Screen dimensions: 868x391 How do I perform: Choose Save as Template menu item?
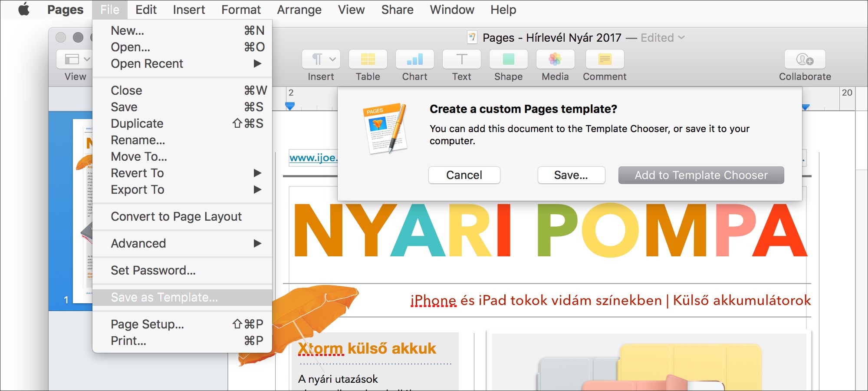164,297
